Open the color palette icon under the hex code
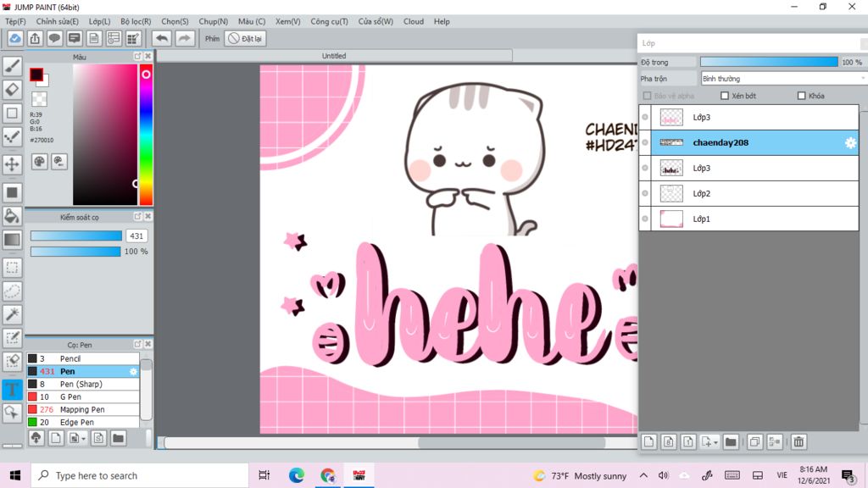The height and width of the screenshot is (488, 868). click(39, 162)
